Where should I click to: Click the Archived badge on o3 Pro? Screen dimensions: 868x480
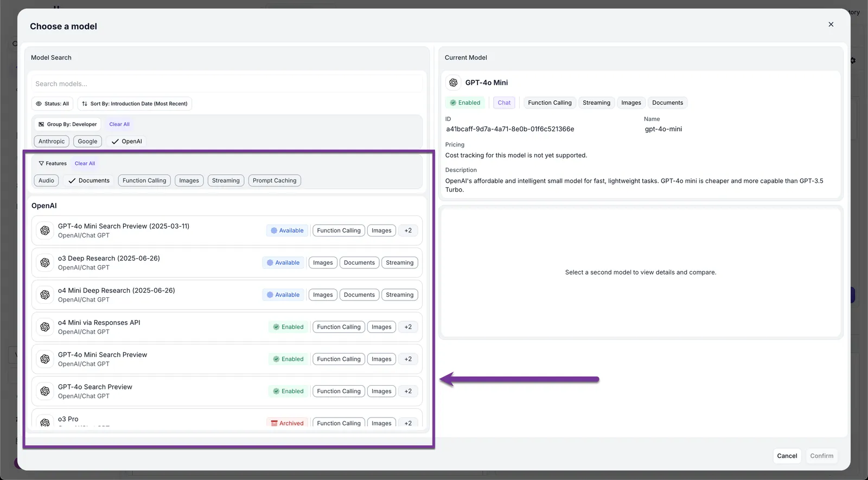tap(288, 423)
